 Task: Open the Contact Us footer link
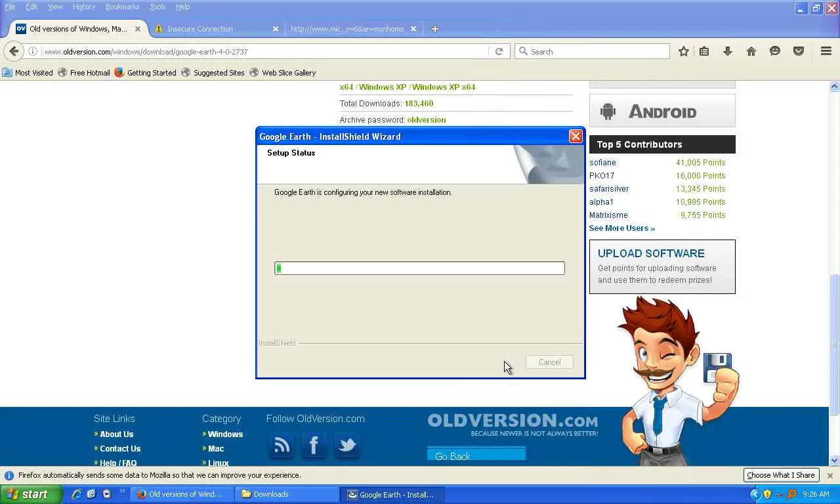tap(120, 449)
